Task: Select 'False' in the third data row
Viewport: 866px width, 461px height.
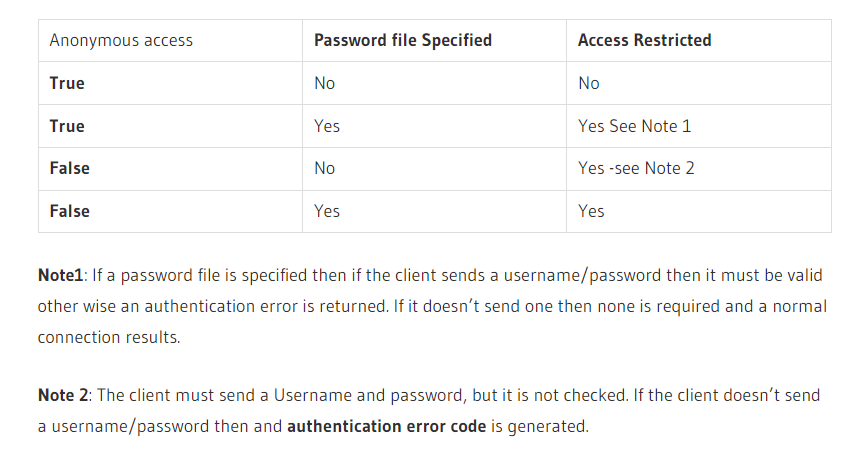Action: 69,168
